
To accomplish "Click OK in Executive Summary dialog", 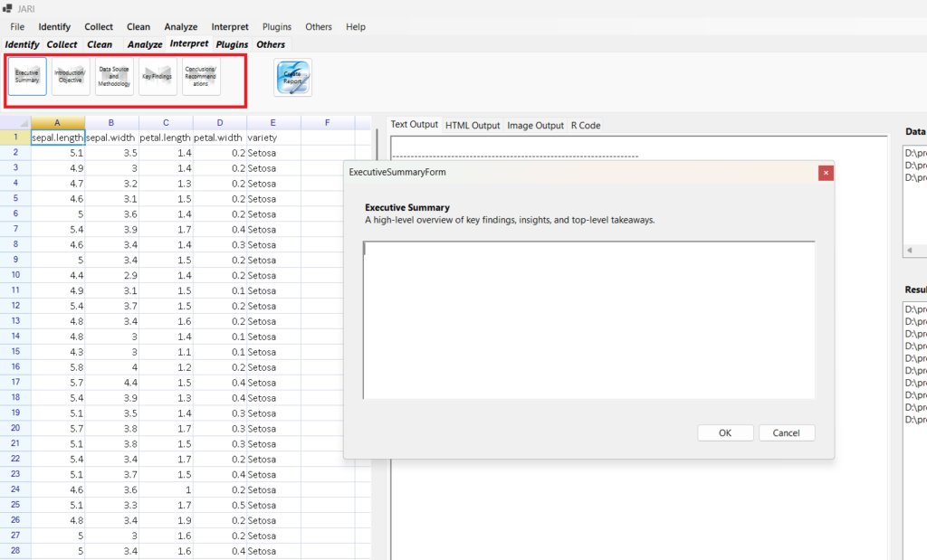I will (x=725, y=433).
